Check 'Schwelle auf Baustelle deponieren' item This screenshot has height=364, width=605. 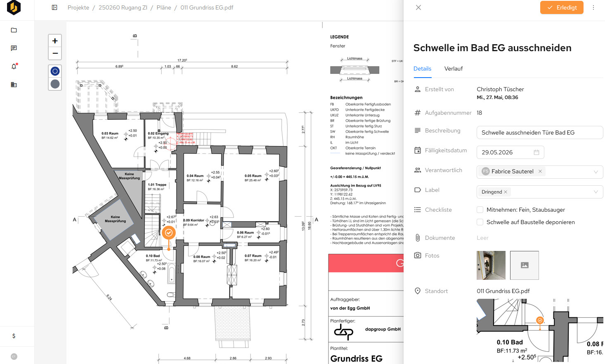(480, 222)
